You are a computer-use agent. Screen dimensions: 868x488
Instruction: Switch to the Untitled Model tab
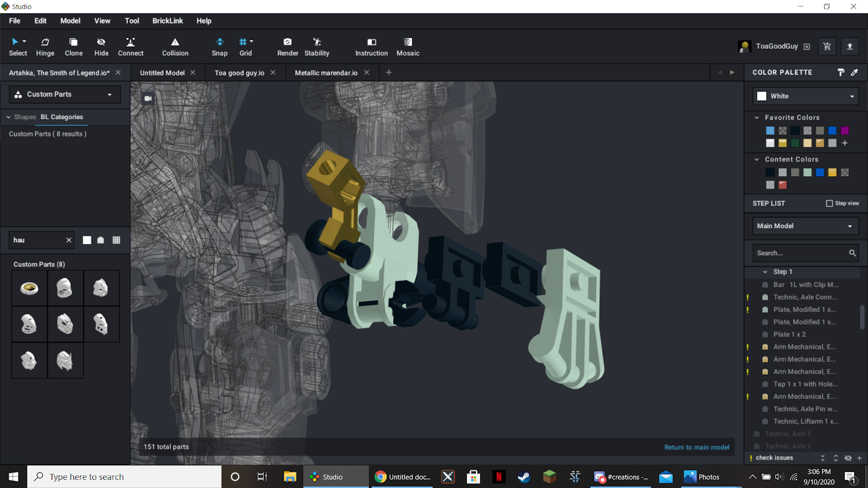pyautogui.click(x=162, y=73)
